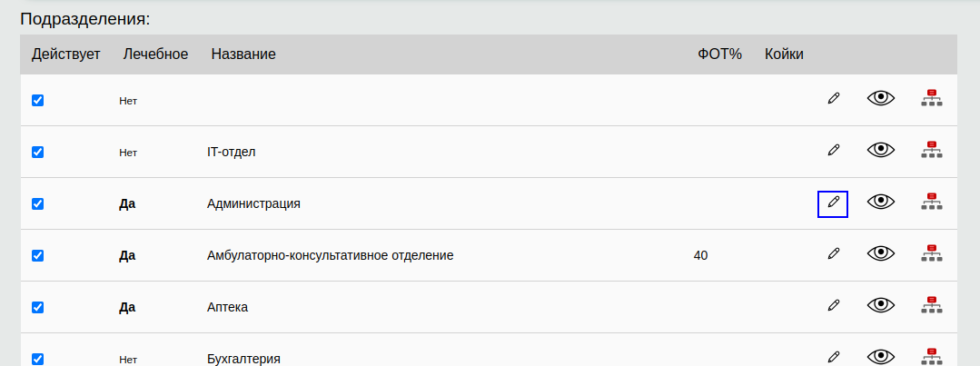The width and height of the screenshot is (980, 366).
Task: Uncheck the Действует checkbox for IT-отдел
Action: 37,152
